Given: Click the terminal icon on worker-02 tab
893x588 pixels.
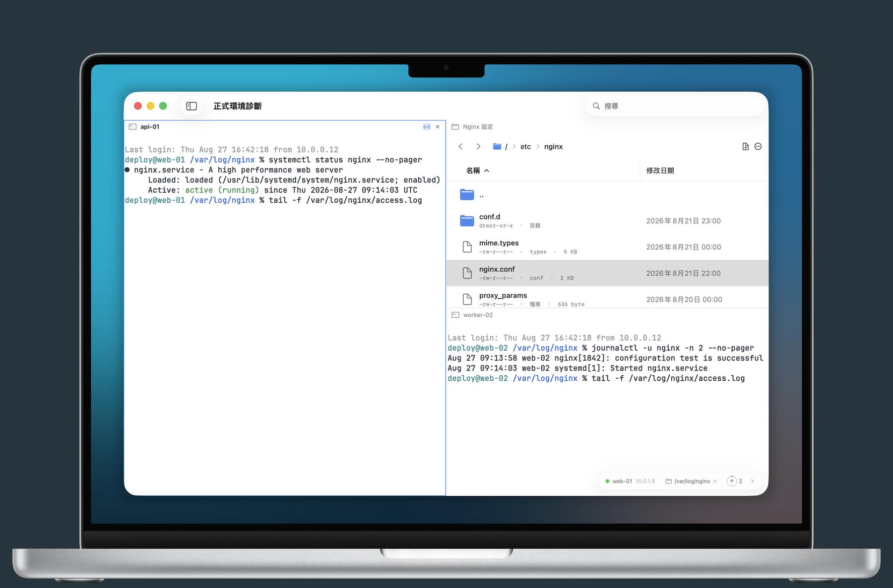Looking at the screenshot, I should click(x=455, y=315).
